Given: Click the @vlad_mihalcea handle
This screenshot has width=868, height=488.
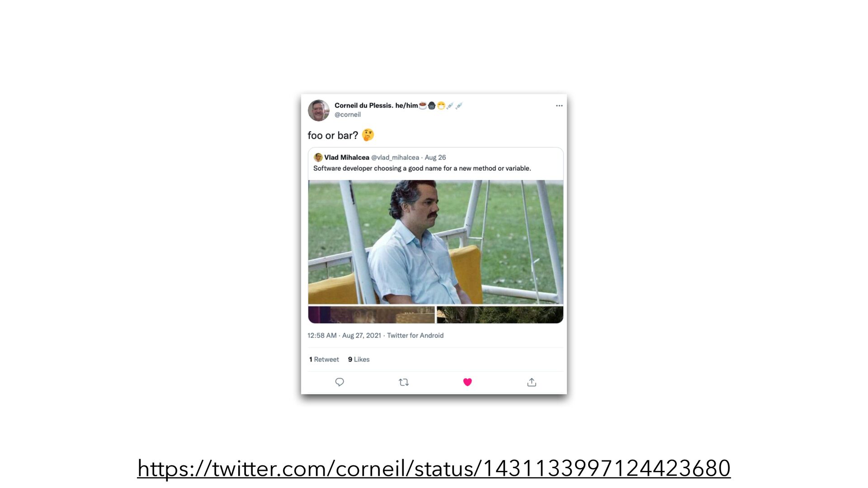Looking at the screenshot, I should click(x=395, y=157).
